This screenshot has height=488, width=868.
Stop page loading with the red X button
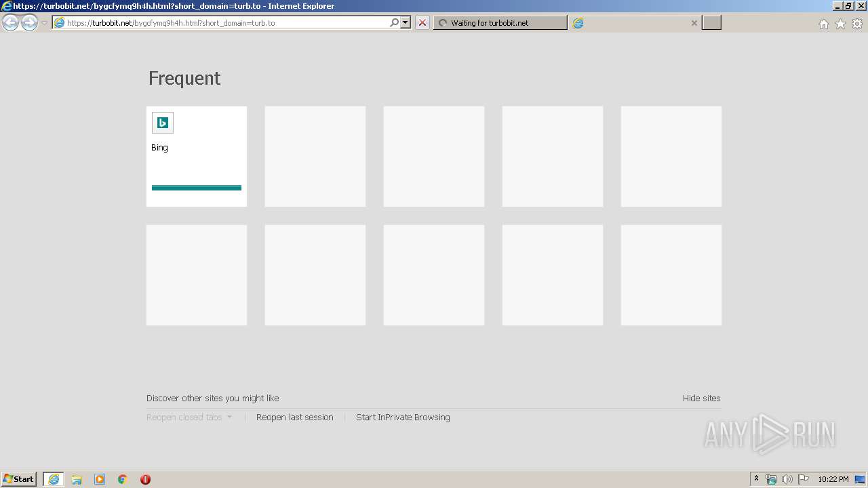tap(422, 23)
